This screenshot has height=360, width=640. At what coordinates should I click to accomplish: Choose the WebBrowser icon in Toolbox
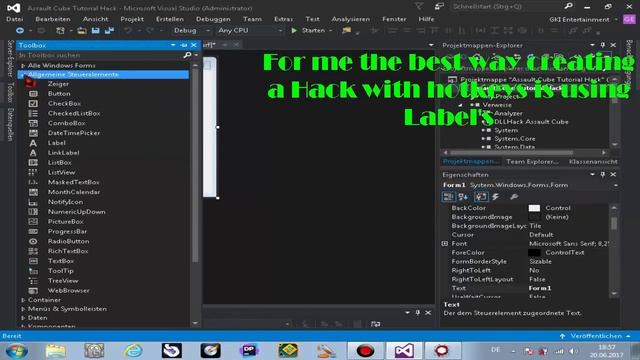[x=33, y=291]
